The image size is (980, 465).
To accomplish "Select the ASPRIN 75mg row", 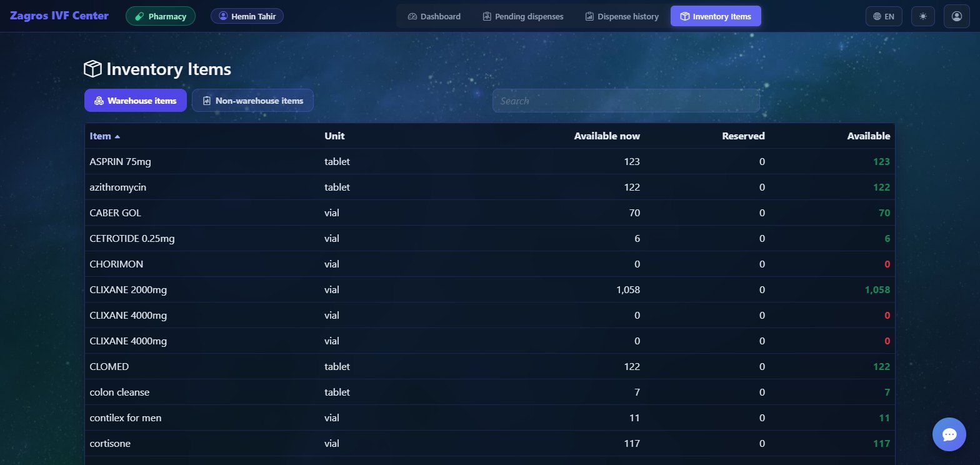I will [490, 162].
